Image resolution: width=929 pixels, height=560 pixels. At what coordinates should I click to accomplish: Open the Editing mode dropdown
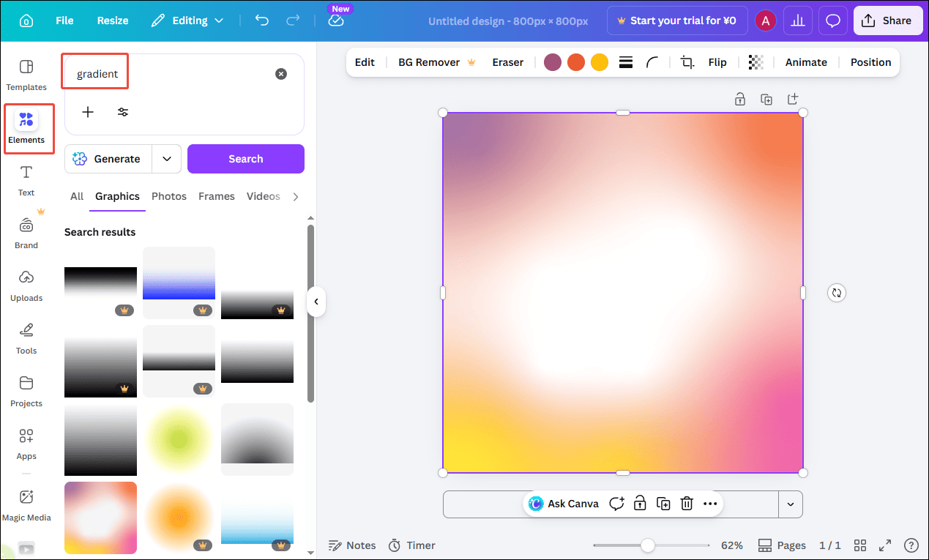(187, 20)
